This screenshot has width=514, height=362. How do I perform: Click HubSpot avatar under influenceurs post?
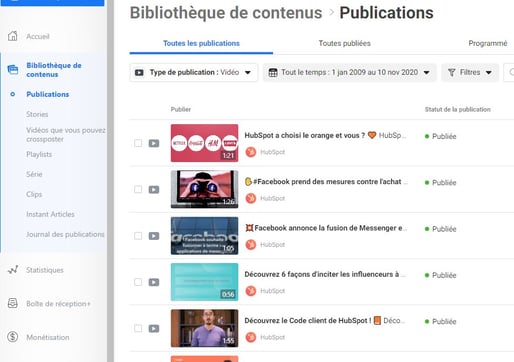[x=251, y=291]
